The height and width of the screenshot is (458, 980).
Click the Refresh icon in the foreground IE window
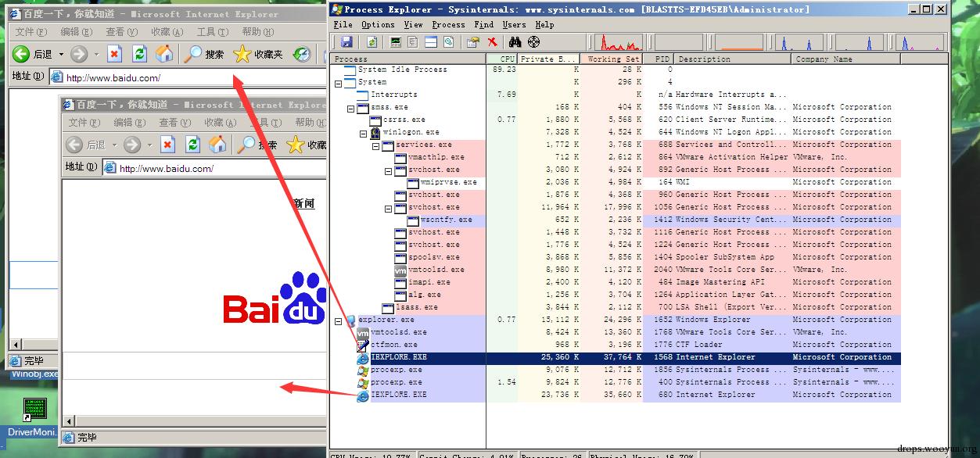pyautogui.click(x=192, y=145)
